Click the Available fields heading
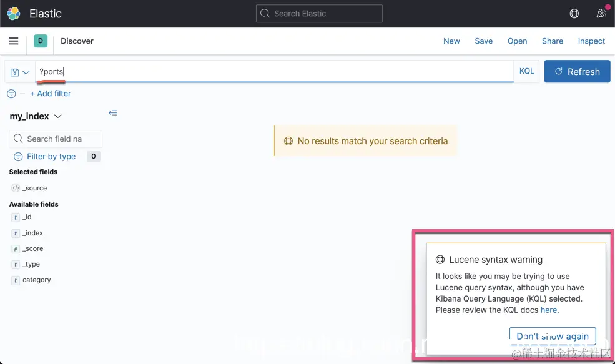 pos(34,204)
